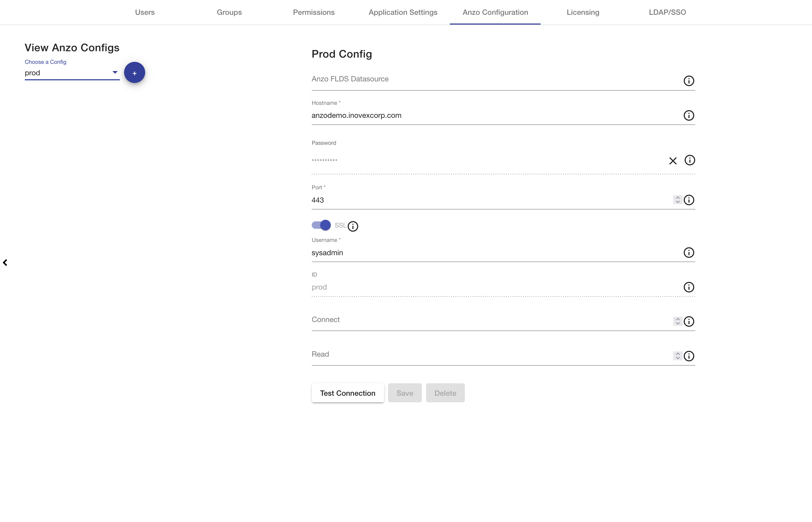Open info for Anzo FLDS Datasource field
The image size is (812, 522).
point(689,81)
